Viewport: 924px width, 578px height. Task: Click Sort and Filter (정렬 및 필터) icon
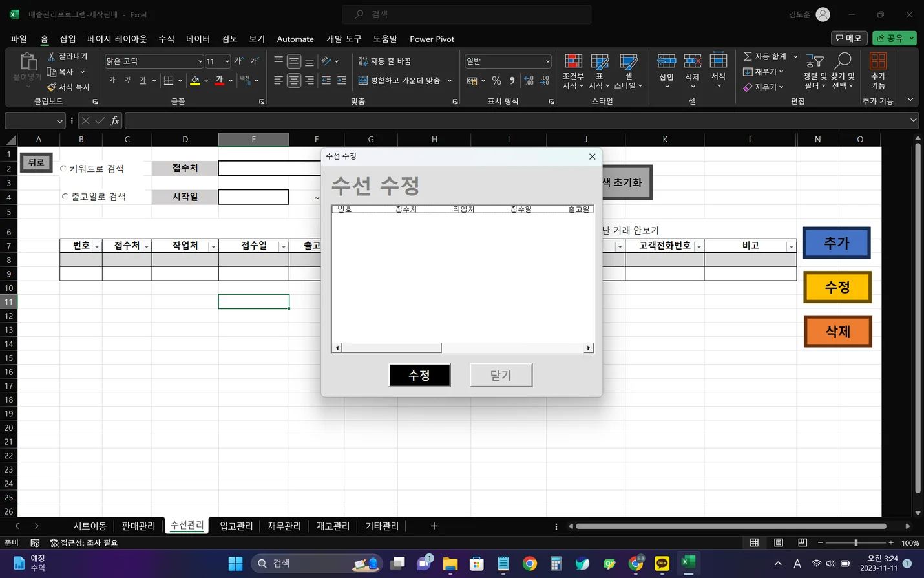(x=815, y=61)
